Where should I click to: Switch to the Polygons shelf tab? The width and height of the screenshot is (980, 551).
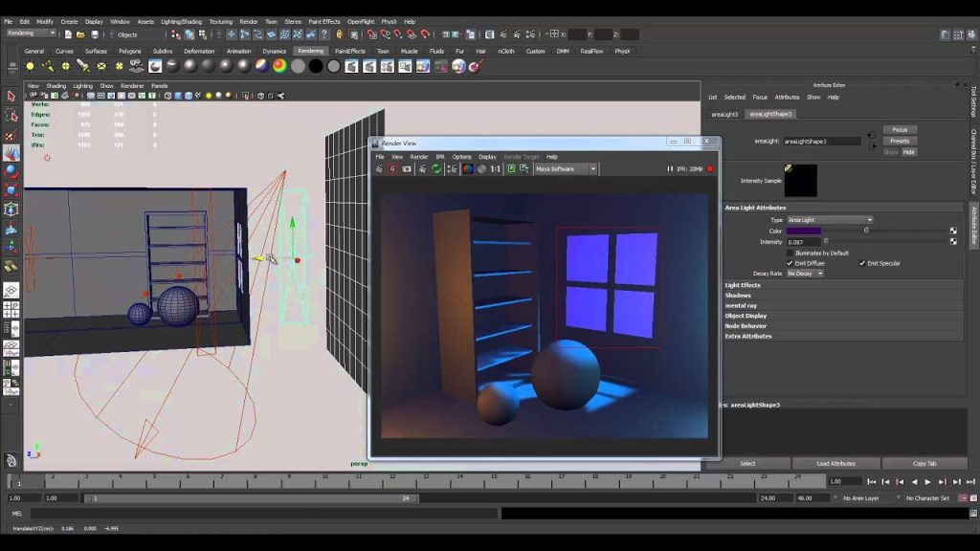130,52
